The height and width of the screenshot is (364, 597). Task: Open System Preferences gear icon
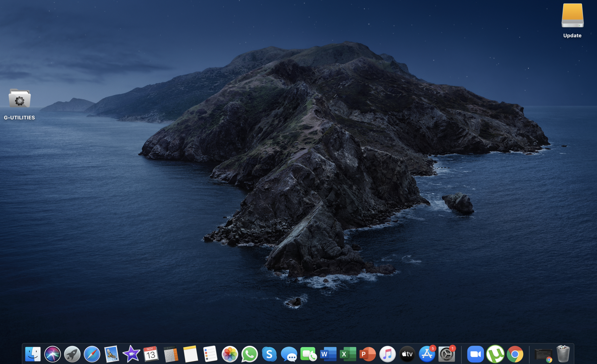click(447, 354)
